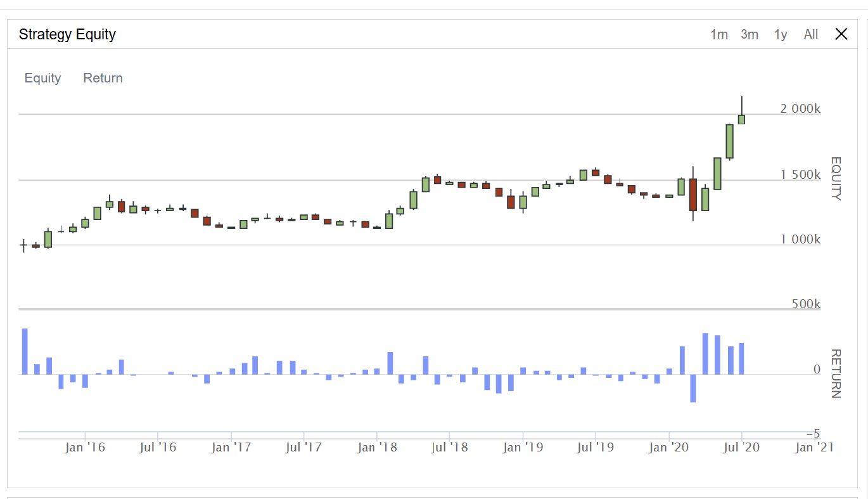Toggle the Equity series legend
This screenshot has height=499, width=868.
click(42, 78)
